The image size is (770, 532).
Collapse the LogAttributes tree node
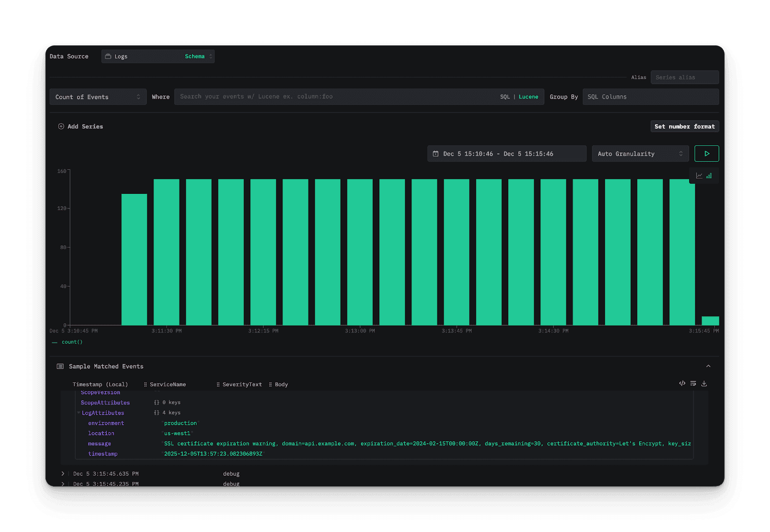[x=78, y=413]
